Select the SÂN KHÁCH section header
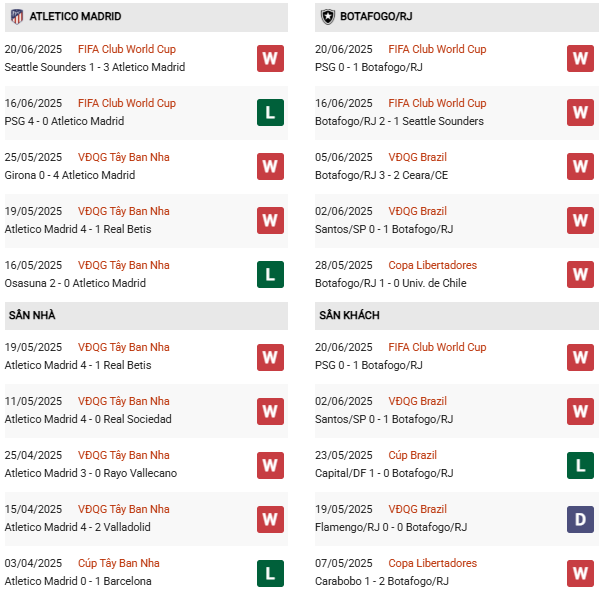The image size is (600, 593). tap(349, 315)
